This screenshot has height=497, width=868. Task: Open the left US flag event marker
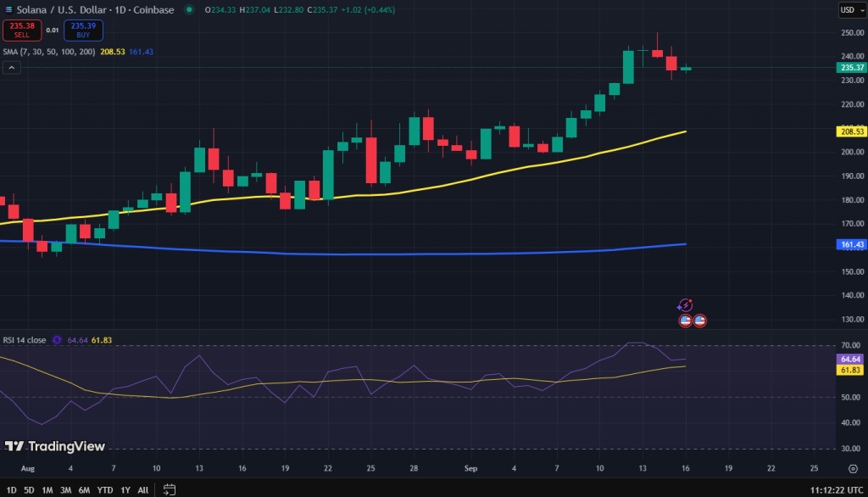point(685,321)
